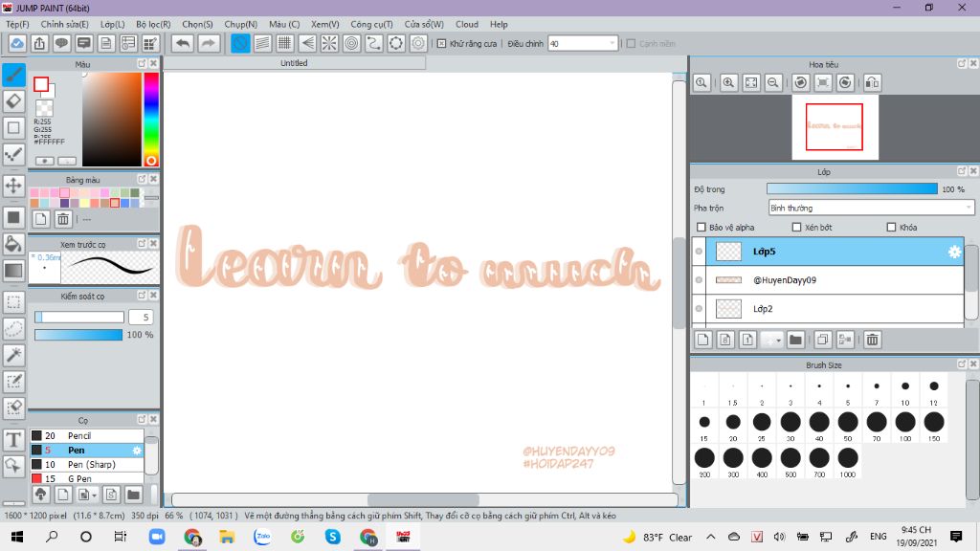This screenshot has width=980, height=551.
Task: Open File Explorer from the taskbar
Action: coord(227,537)
